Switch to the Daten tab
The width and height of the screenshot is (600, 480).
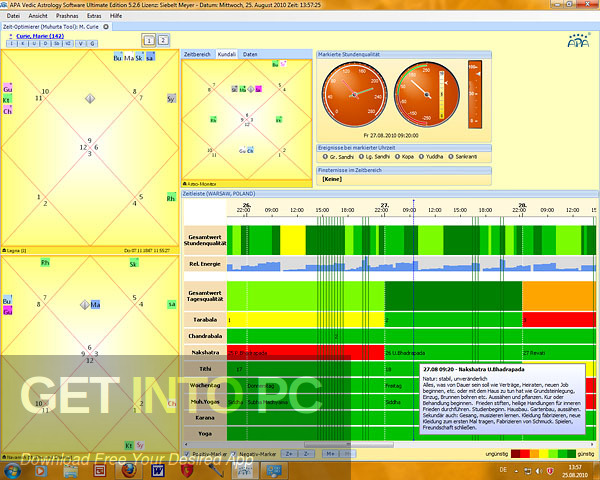click(250, 54)
